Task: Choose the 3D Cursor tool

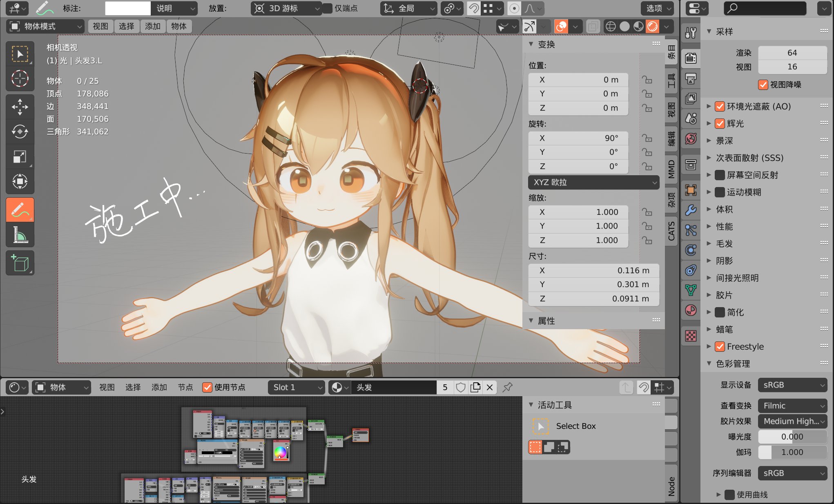Action: [x=20, y=78]
